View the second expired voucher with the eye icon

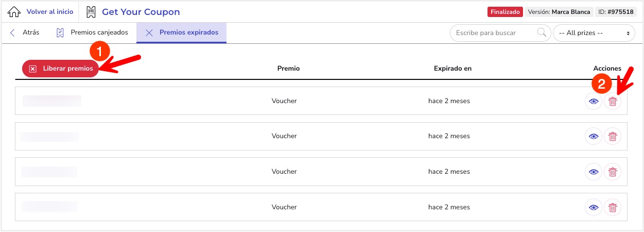[x=594, y=136]
